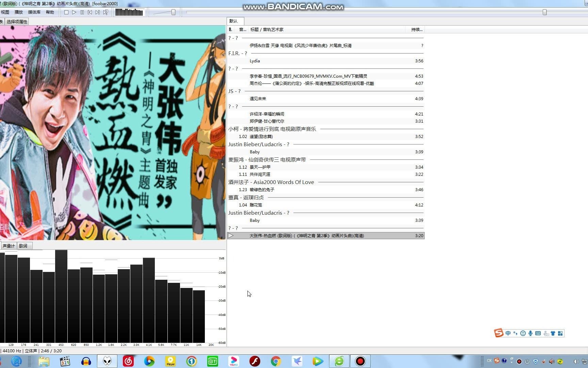Open Google Chrome from taskbar
This screenshot has width=588, height=368.
(x=276, y=361)
